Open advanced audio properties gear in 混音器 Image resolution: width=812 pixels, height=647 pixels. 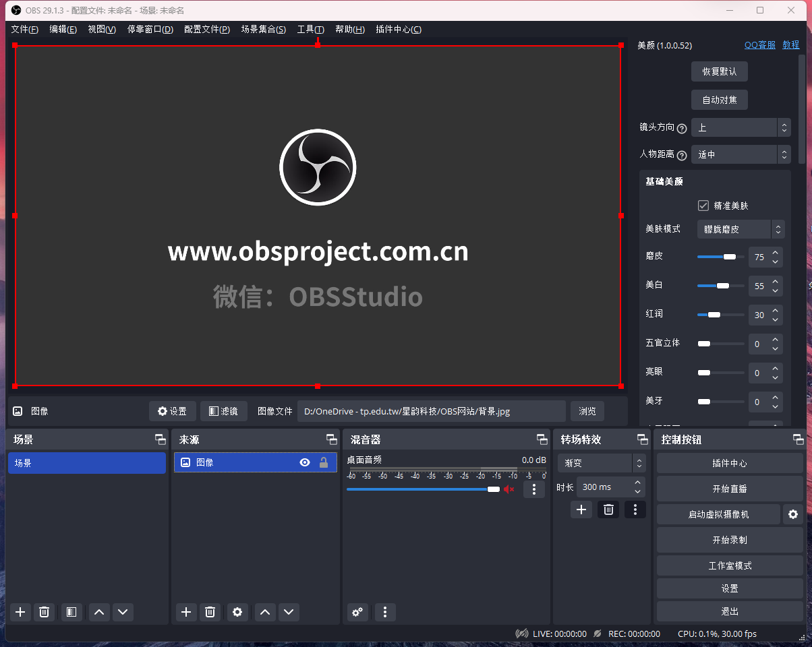point(357,612)
